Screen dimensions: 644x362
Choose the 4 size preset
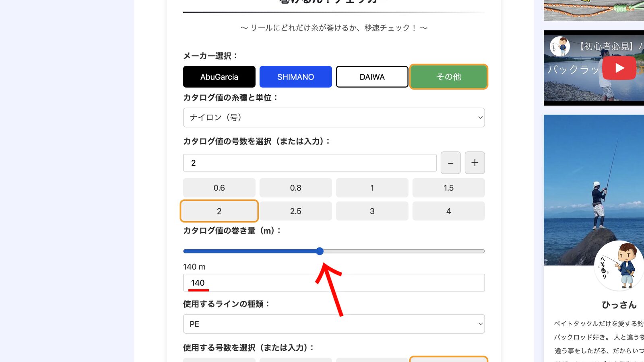point(448,211)
